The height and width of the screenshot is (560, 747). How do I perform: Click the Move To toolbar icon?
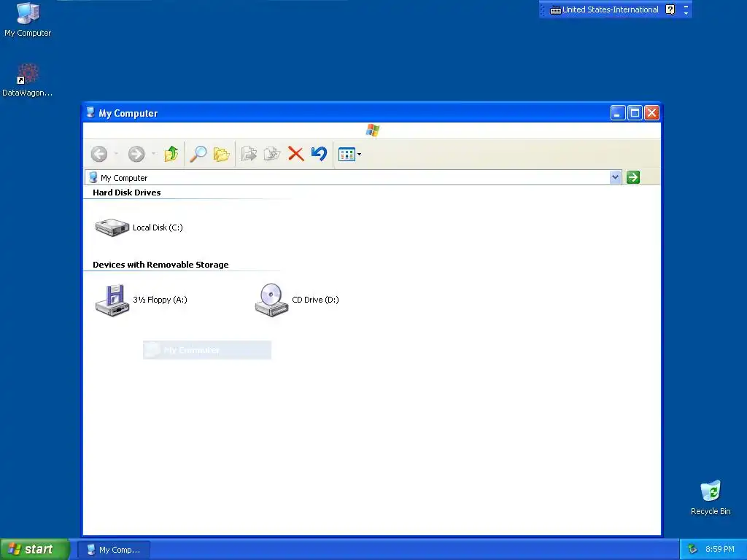pyautogui.click(x=249, y=154)
